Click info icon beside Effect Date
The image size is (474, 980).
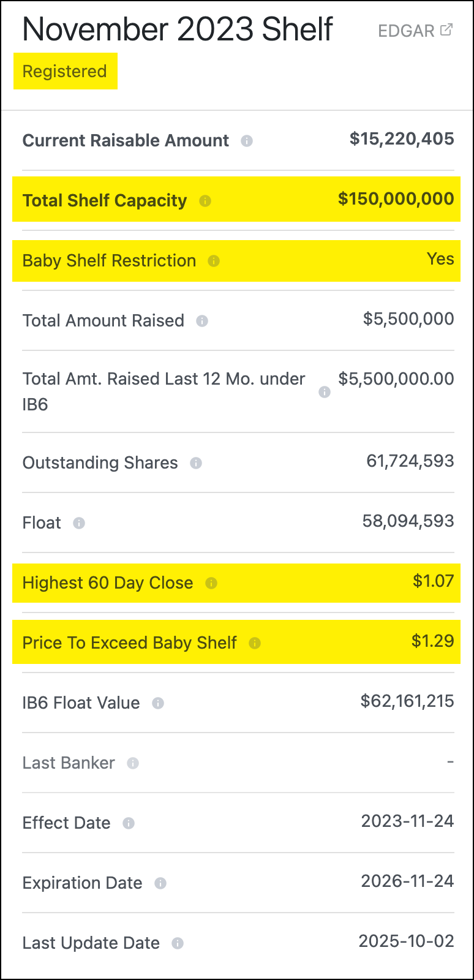[129, 823]
